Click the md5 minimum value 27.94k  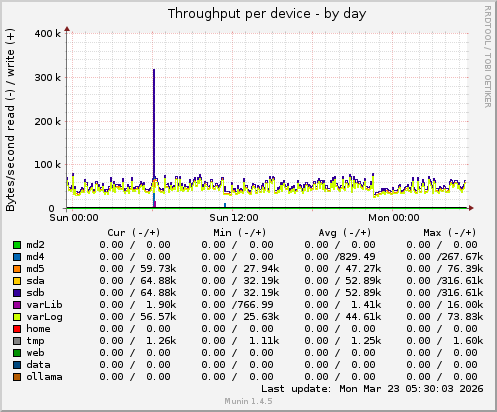pos(261,269)
